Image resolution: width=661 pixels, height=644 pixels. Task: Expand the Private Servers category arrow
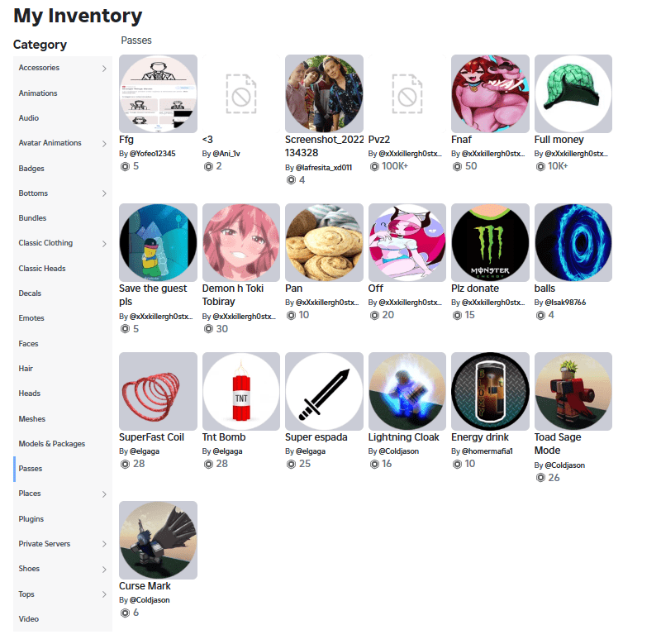pyautogui.click(x=104, y=544)
